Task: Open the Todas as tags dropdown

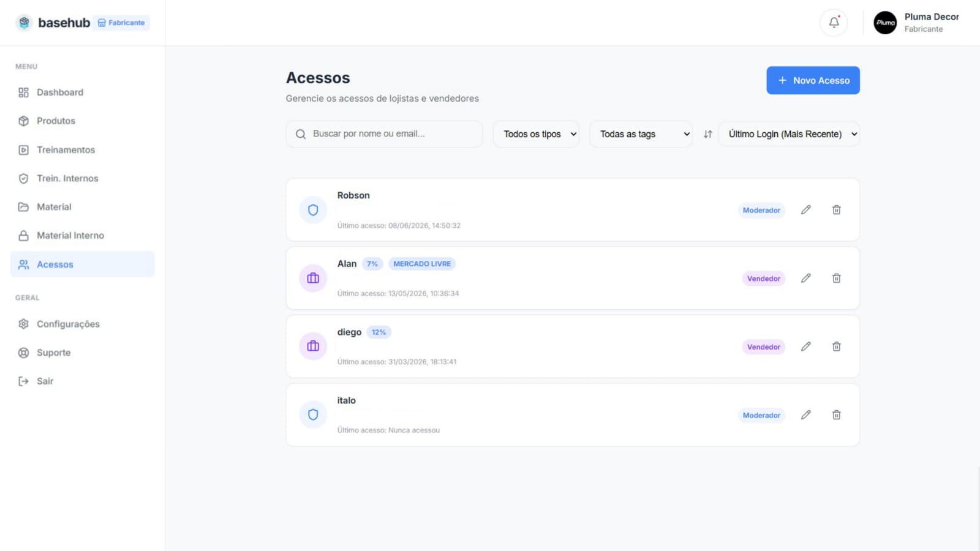Action: click(x=641, y=134)
